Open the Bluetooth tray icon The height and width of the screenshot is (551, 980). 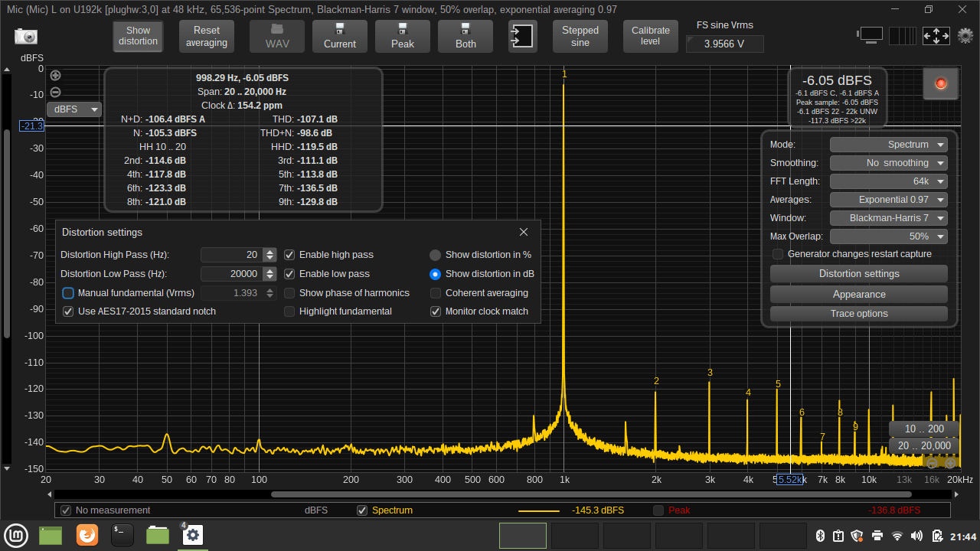[x=818, y=536]
